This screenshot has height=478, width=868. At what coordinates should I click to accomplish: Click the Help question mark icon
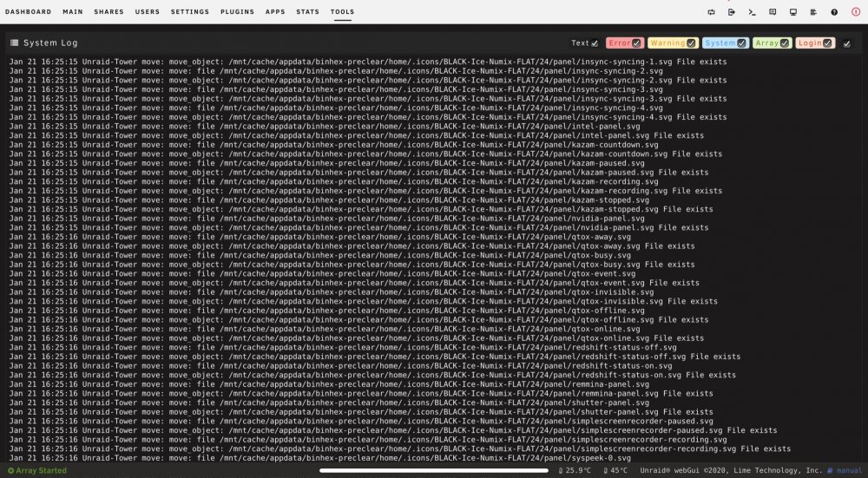(834, 12)
